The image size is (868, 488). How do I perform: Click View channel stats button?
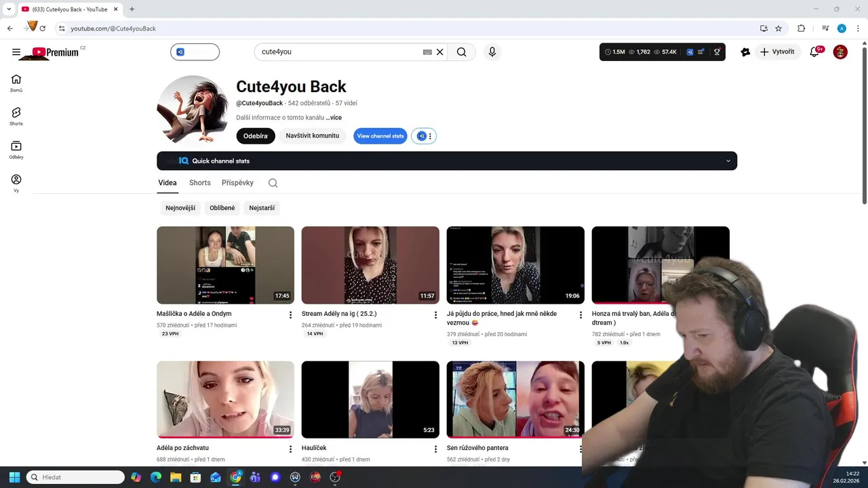point(380,136)
